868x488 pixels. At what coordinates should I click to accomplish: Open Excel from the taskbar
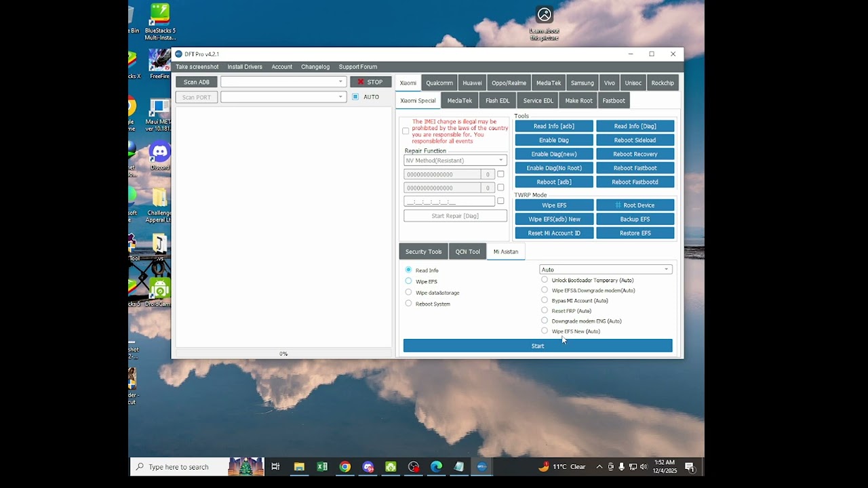click(x=322, y=466)
